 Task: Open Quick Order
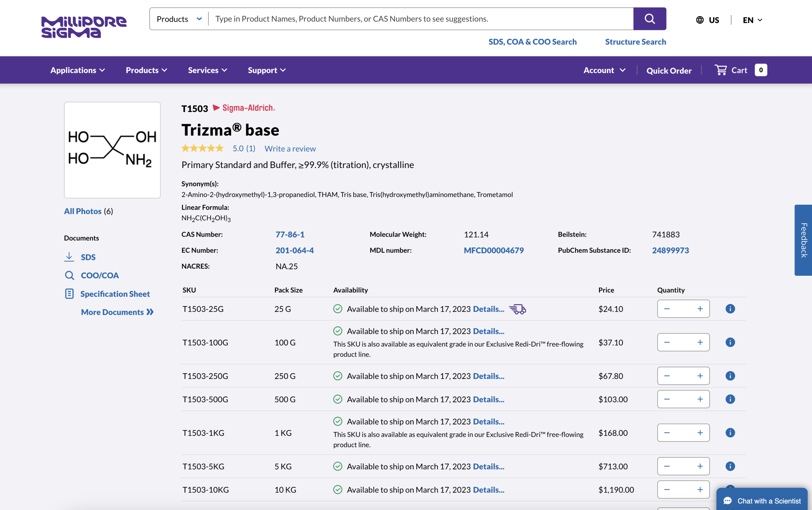coord(669,70)
